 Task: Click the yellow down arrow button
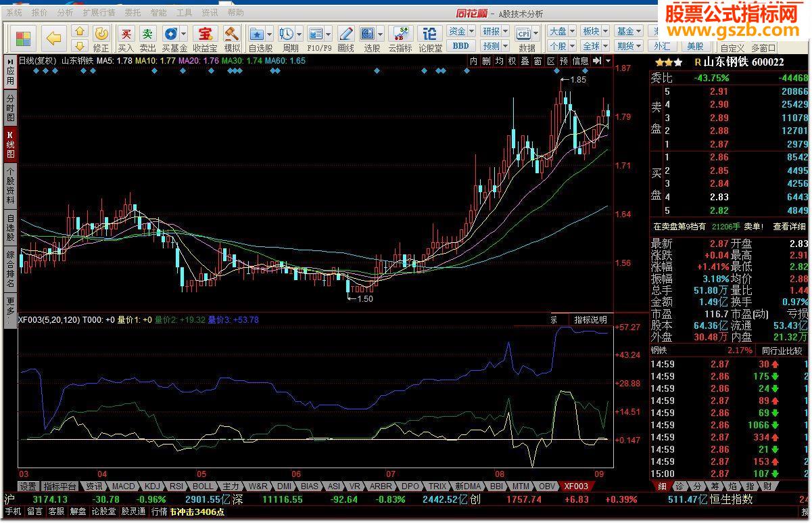point(80,45)
